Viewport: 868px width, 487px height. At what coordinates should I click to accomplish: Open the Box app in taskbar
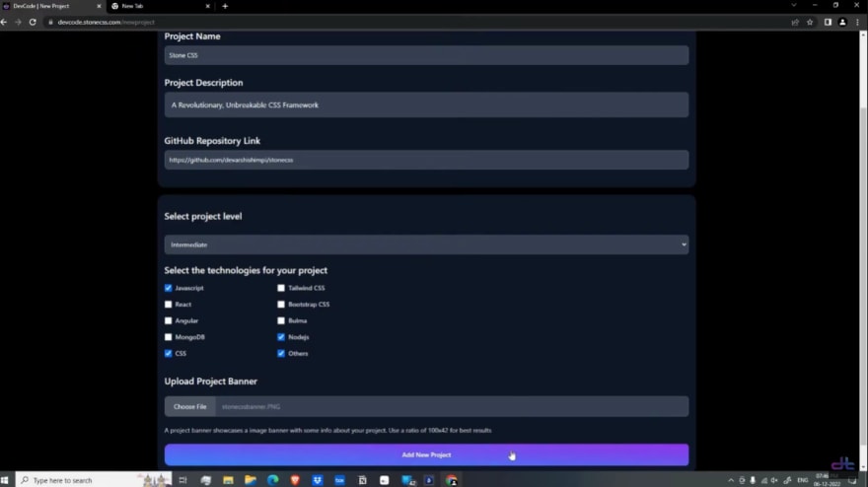coord(339,480)
